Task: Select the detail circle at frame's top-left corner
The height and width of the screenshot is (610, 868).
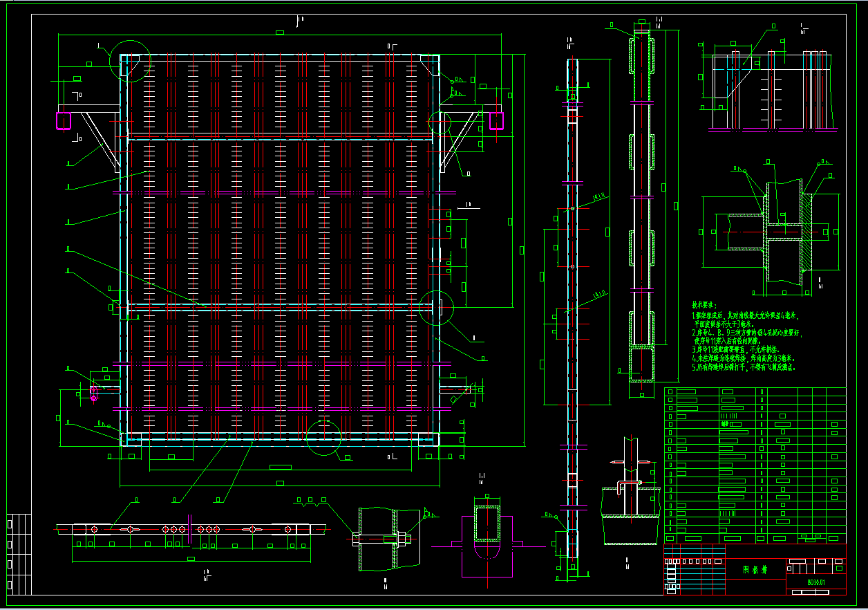Action: coord(130,62)
